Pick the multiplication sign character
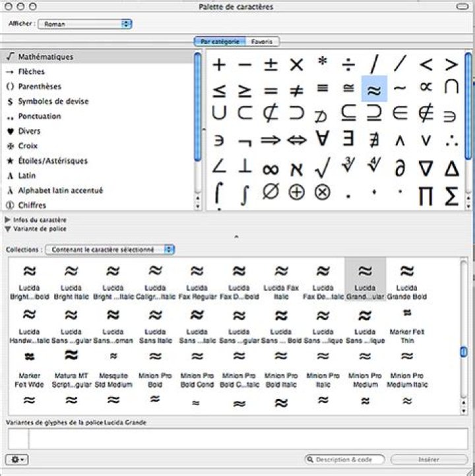 pos(296,65)
